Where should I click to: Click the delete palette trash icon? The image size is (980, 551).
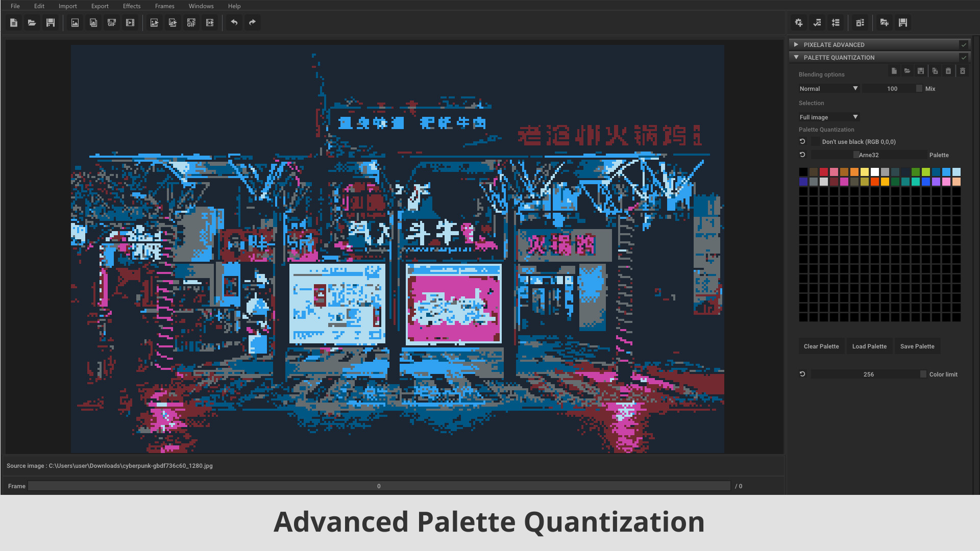pos(963,71)
